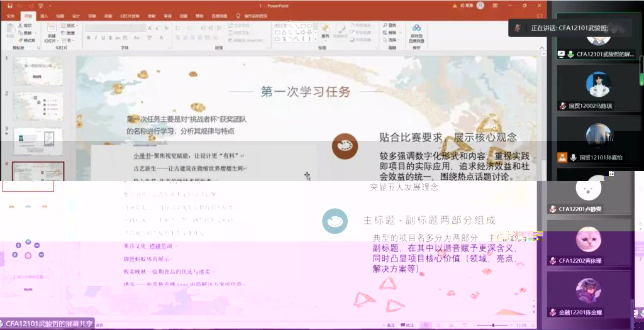Toggle Bold formatting in font group
Image resolution: width=644 pixels, height=330 pixels.
[88, 38]
